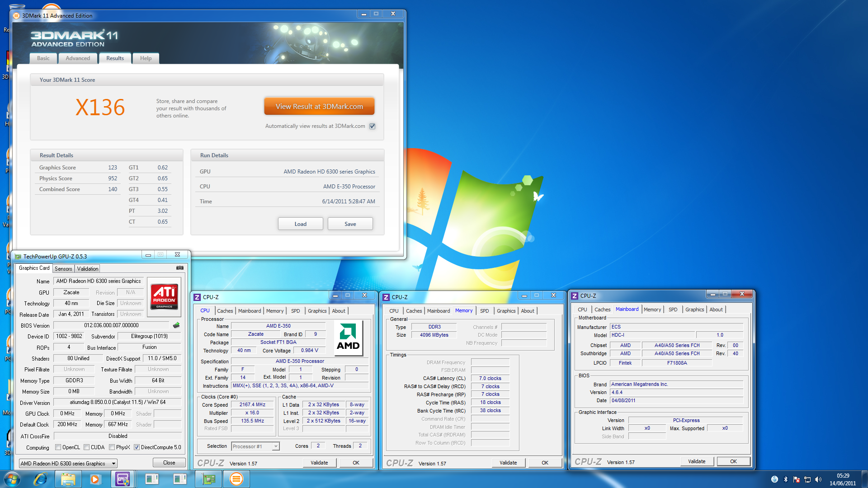Click the X136 score text
Viewport: 868px width, 488px height.
click(x=100, y=108)
